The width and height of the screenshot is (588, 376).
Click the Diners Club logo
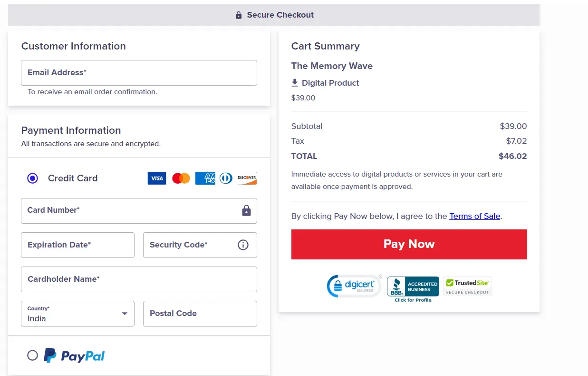pyautogui.click(x=226, y=178)
